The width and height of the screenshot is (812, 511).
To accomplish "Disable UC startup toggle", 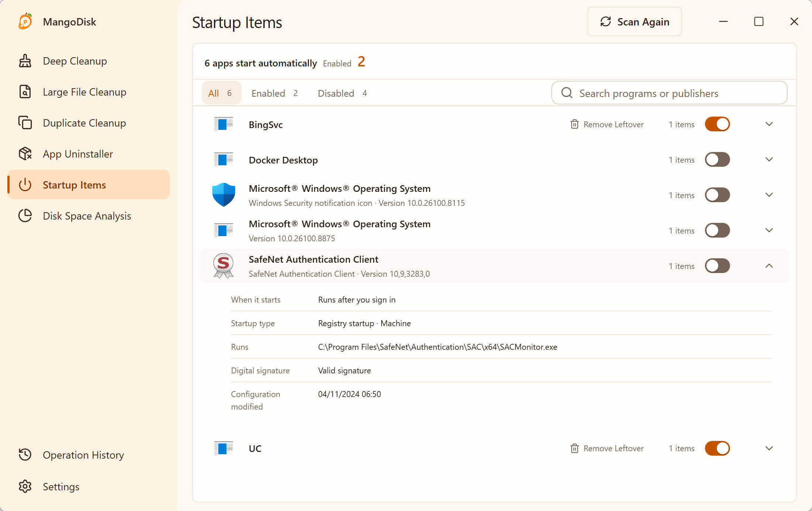I will [x=717, y=448].
